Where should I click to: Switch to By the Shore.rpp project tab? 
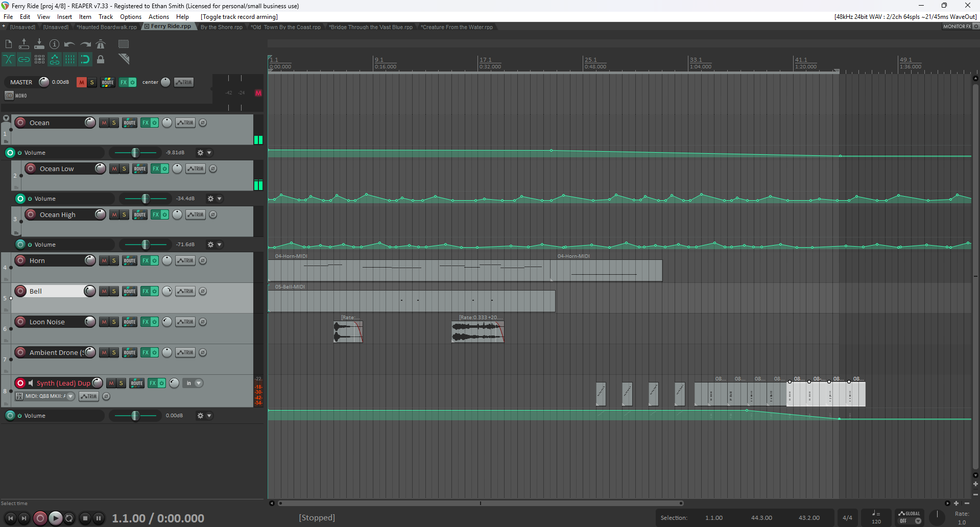click(222, 27)
